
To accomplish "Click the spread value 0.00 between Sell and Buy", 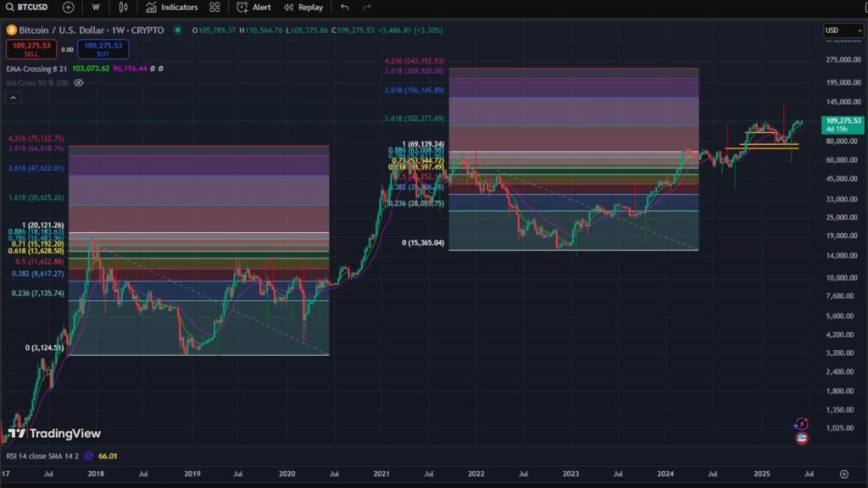I will (67, 50).
